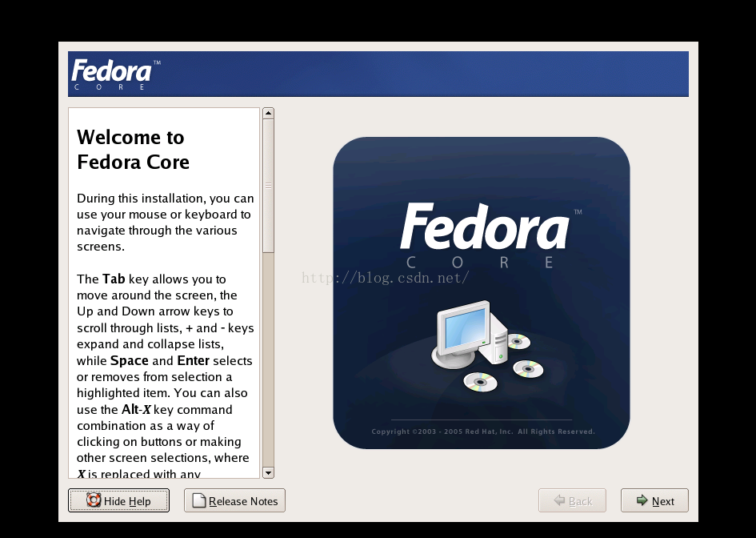Screen dimensions: 756x538
Task: Click the Red Hat copyright notice text
Action: click(483, 432)
